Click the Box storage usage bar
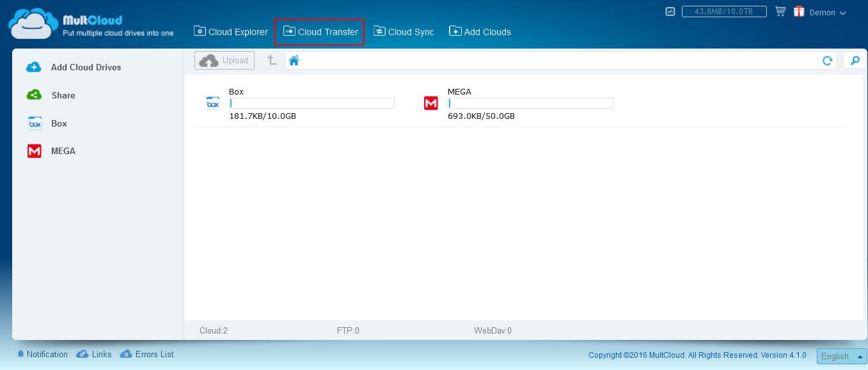 point(312,103)
